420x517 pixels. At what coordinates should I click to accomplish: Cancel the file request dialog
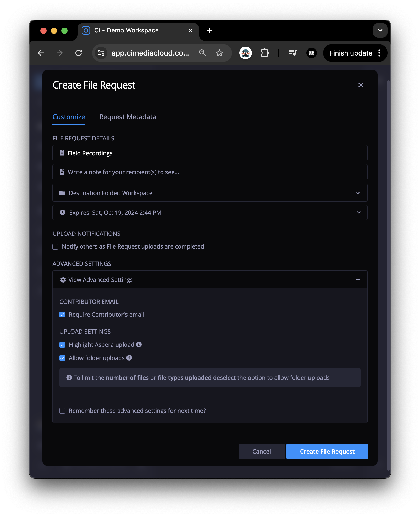point(261,451)
